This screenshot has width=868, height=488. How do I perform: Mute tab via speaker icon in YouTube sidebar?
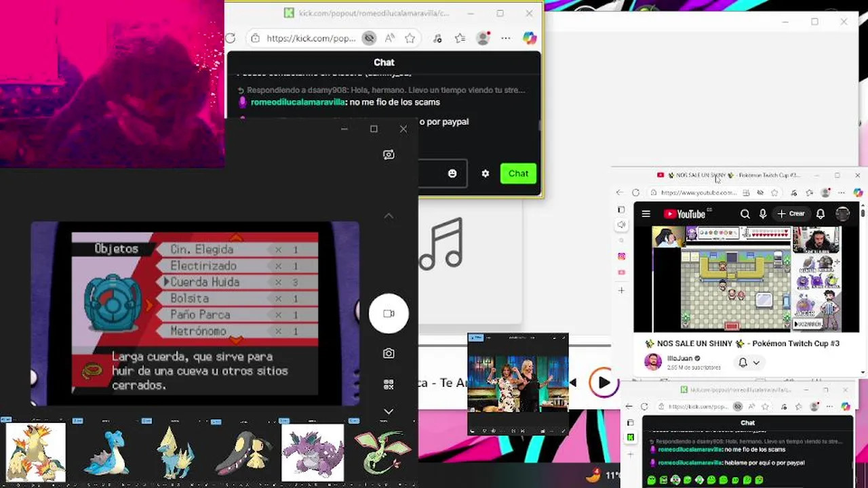pyautogui.click(x=622, y=225)
